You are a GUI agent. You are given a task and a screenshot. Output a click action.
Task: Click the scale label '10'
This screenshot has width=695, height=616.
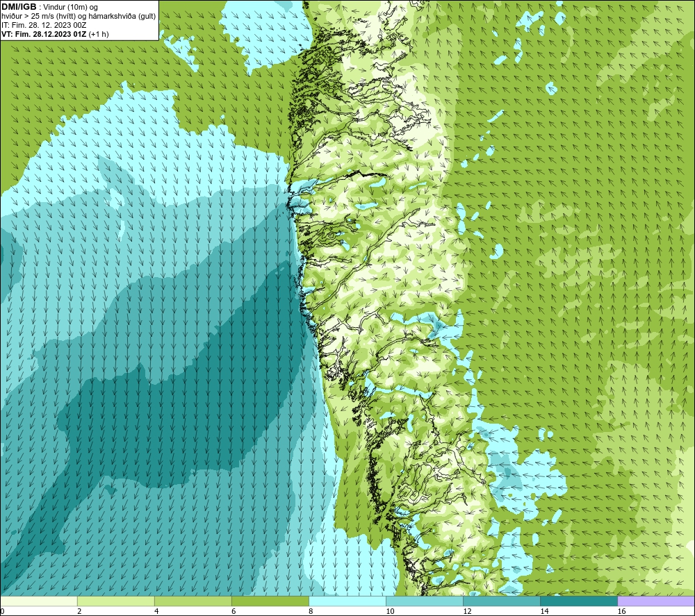(390, 611)
